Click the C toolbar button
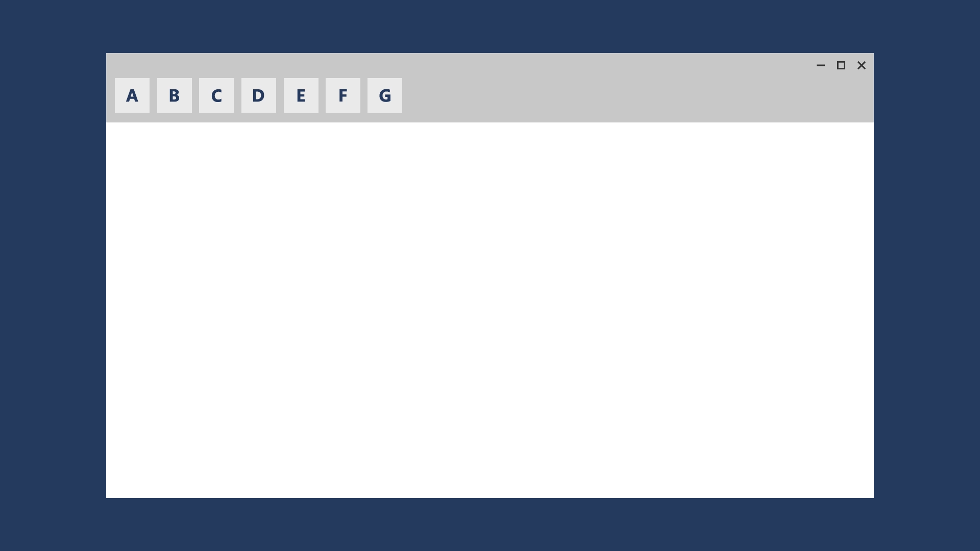 click(x=216, y=95)
